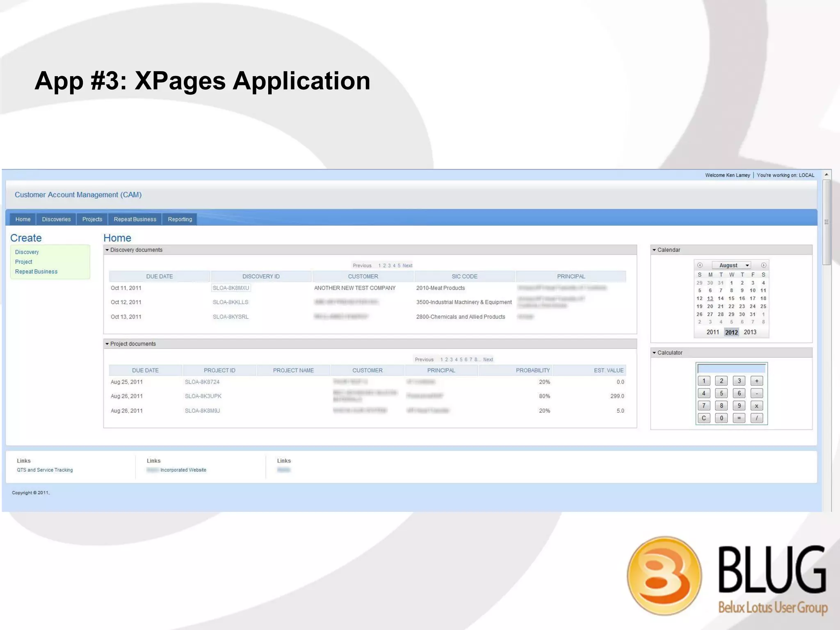Image resolution: width=840 pixels, height=630 pixels.
Task: Open discovery SLOA-8KYSRL
Action: 231,317
